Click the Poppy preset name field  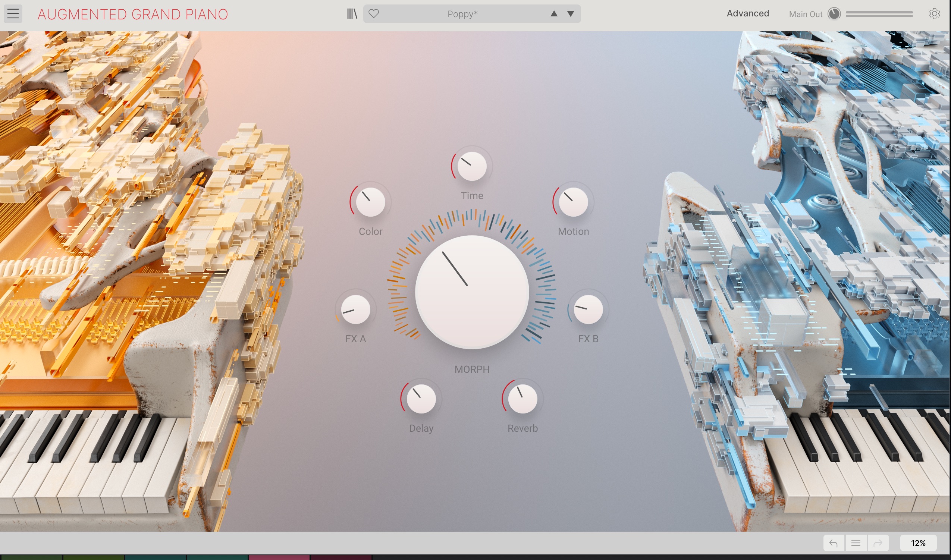pos(462,14)
